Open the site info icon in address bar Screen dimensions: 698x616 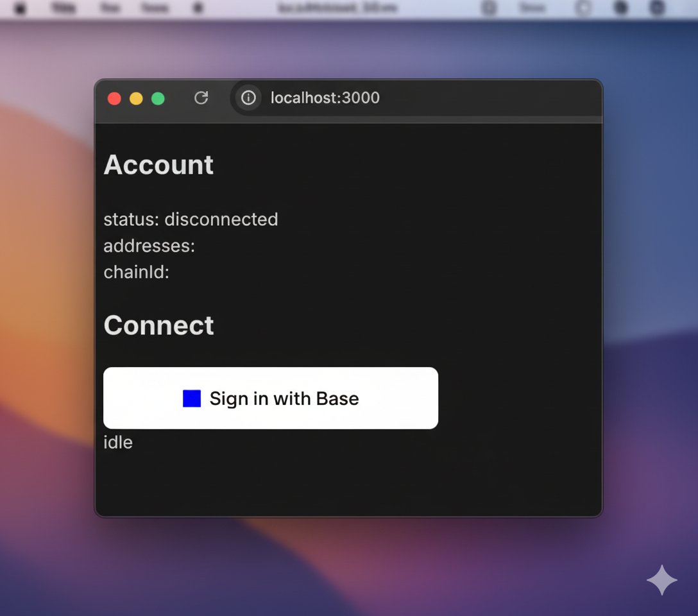pos(248,98)
